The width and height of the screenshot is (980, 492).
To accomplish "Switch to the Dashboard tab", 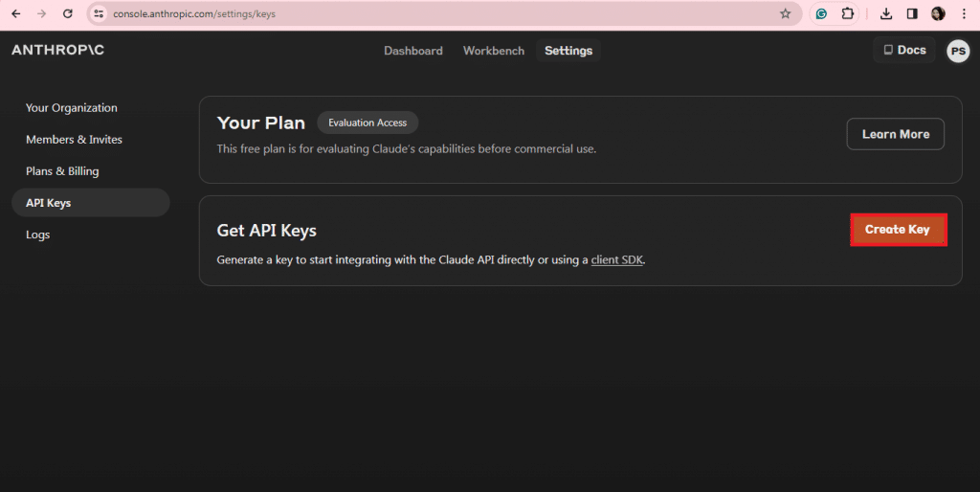I will [x=413, y=51].
